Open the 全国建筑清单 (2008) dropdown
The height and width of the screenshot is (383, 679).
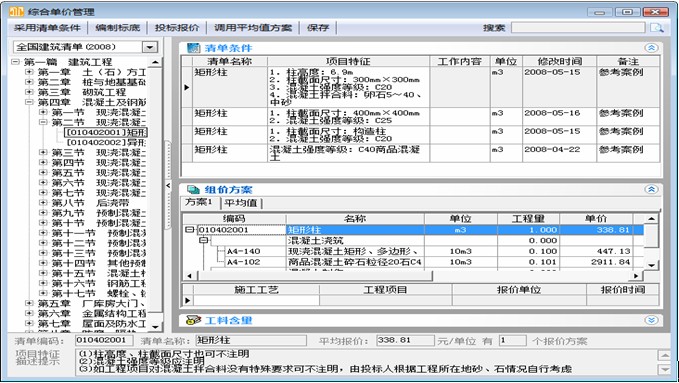click(x=150, y=47)
